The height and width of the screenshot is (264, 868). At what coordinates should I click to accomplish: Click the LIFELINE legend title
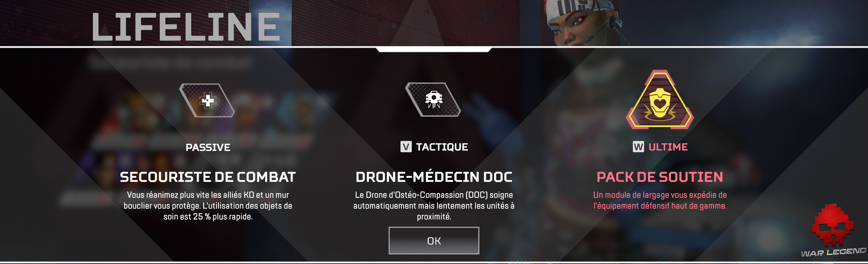click(186, 27)
